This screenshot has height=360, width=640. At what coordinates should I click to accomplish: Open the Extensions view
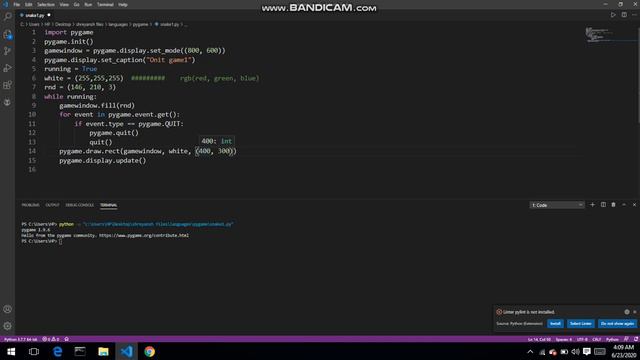(x=7, y=85)
